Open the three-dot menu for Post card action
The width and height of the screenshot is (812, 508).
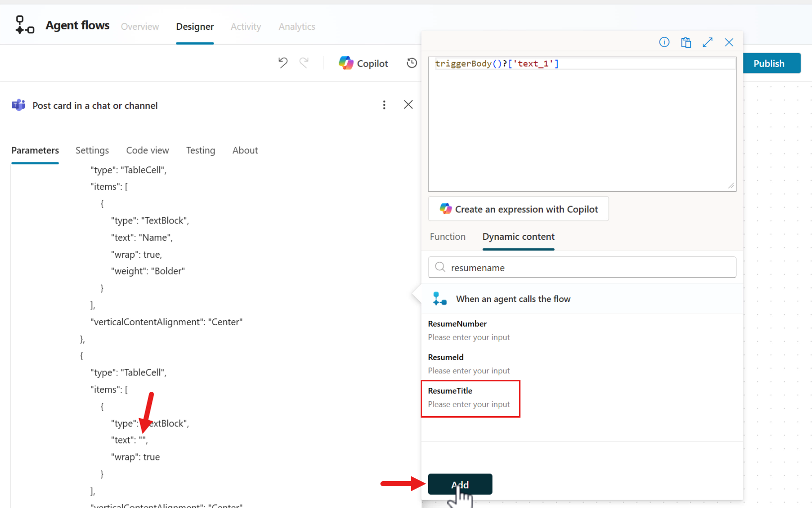(384, 105)
